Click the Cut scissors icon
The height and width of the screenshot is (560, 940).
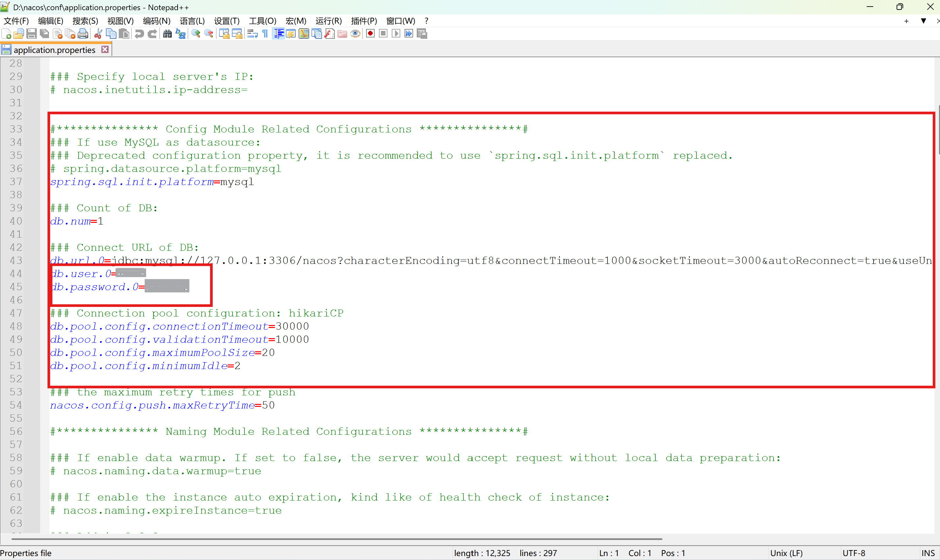98,34
